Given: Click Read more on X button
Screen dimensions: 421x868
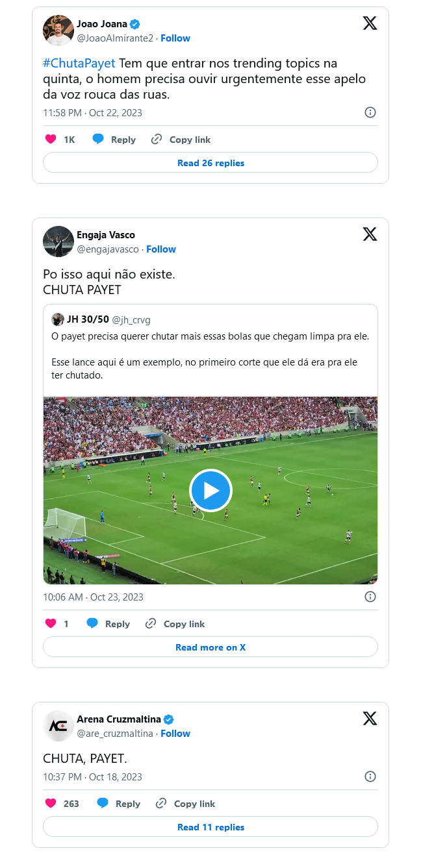Looking at the screenshot, I should (210, 647).
